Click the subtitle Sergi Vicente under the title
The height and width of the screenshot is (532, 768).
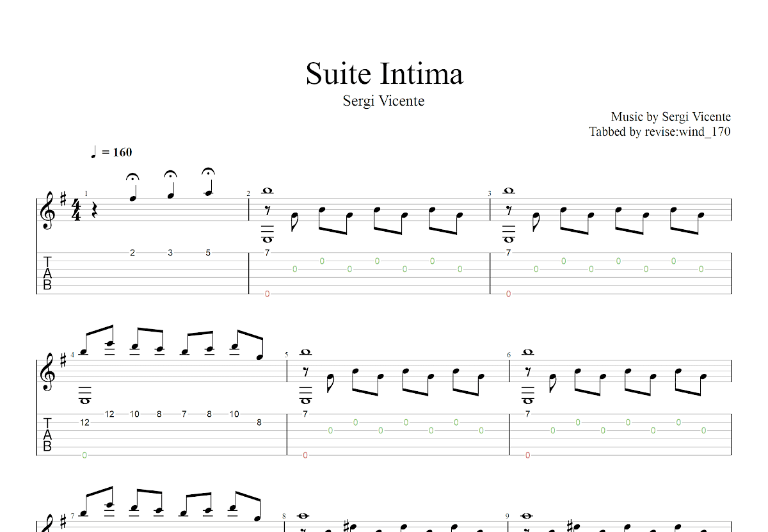(x=383, y=101)
